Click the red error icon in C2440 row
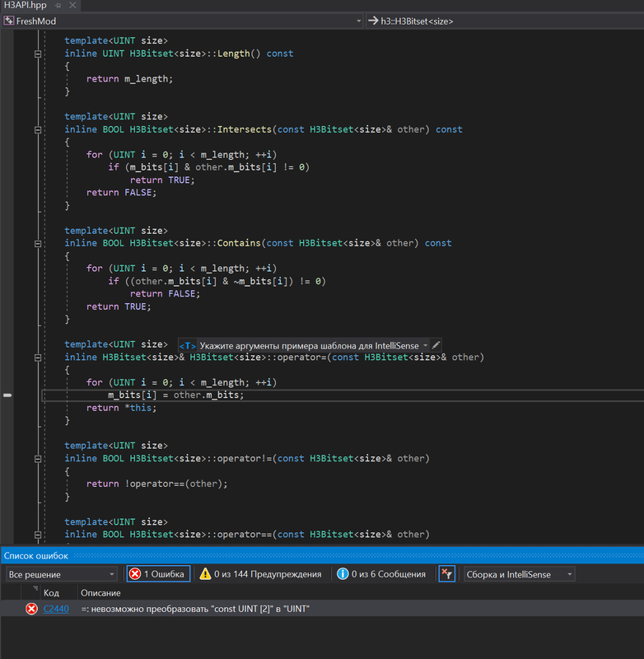 click(31, 609)
